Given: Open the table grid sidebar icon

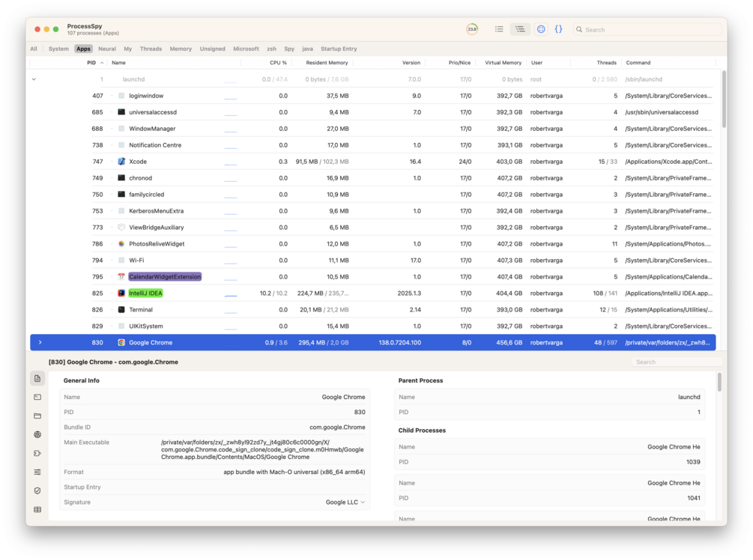Looking at the screenshot, I should 37,510.
